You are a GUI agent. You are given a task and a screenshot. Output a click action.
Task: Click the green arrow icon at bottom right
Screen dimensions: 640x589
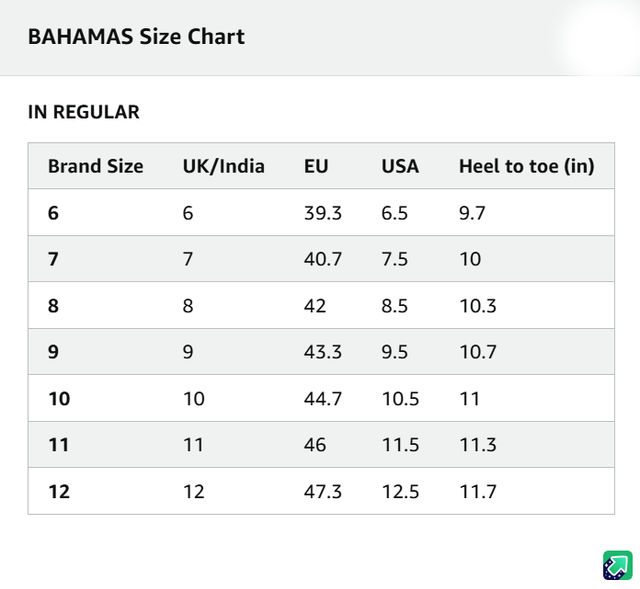[618, 565]
